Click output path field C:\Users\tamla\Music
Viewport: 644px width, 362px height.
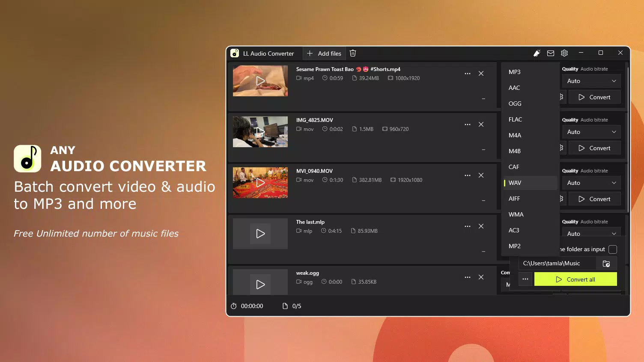[557, 264]
